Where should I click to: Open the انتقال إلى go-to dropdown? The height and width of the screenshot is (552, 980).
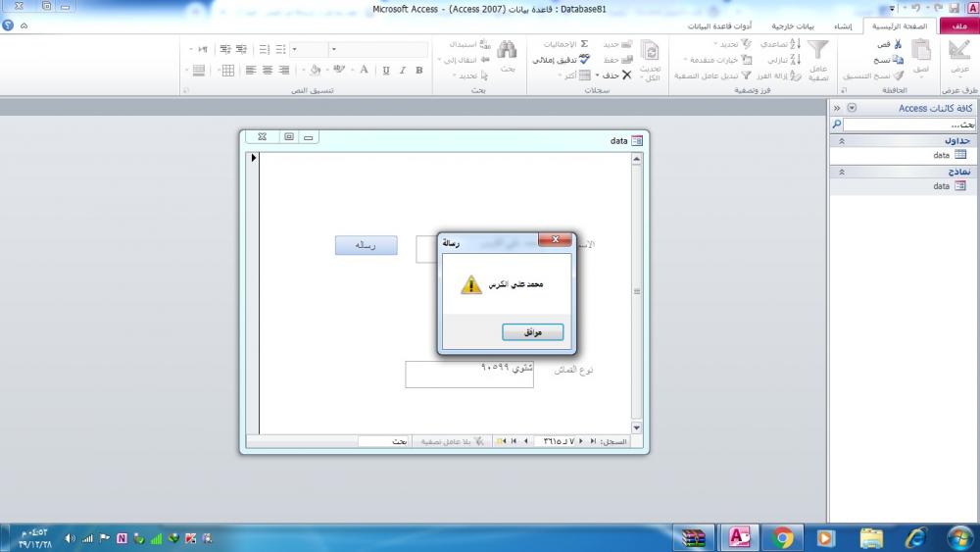pyautogui.click(x=465, y=60)
